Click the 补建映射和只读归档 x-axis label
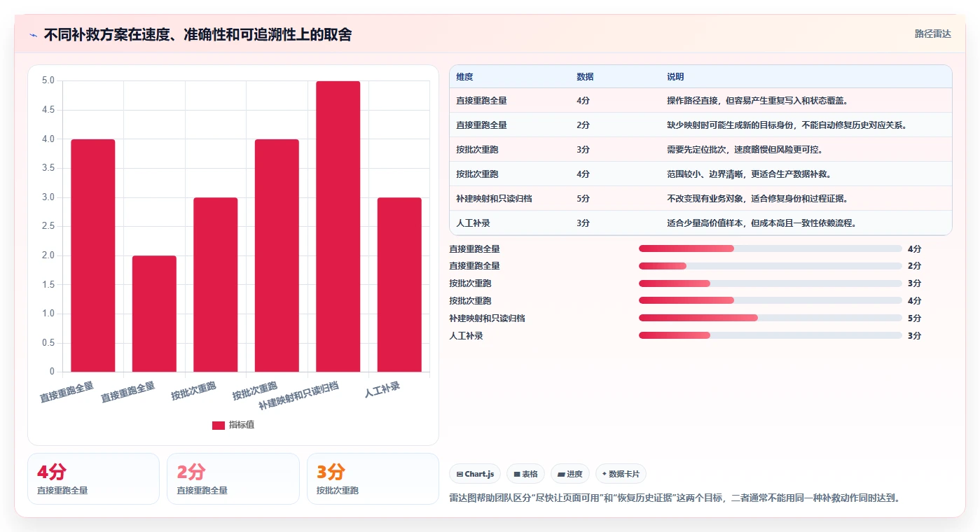980x532 pixels. tap(299, 395)
